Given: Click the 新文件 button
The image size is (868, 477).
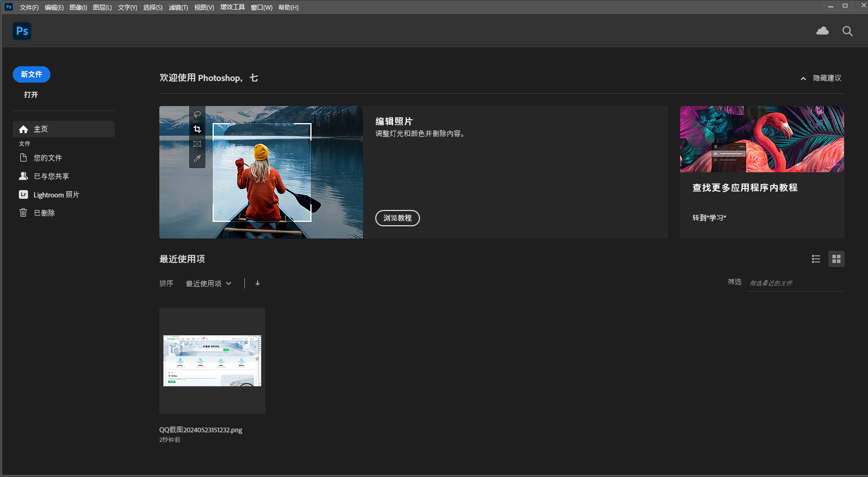Looking at the screenshot, I should tap(32, 74).
